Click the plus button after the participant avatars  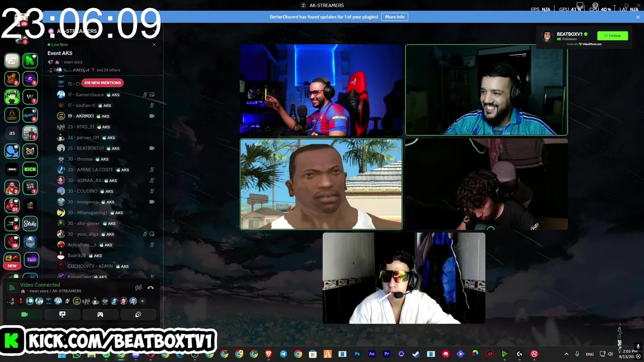142,301
